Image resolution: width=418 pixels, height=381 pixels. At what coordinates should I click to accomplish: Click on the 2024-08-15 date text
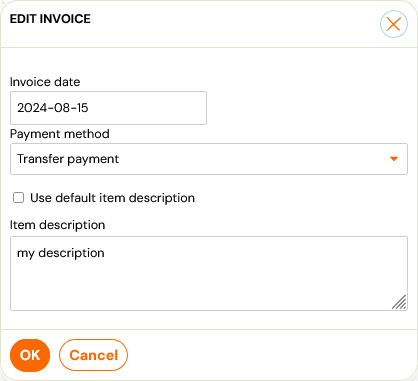pos(53,108)
